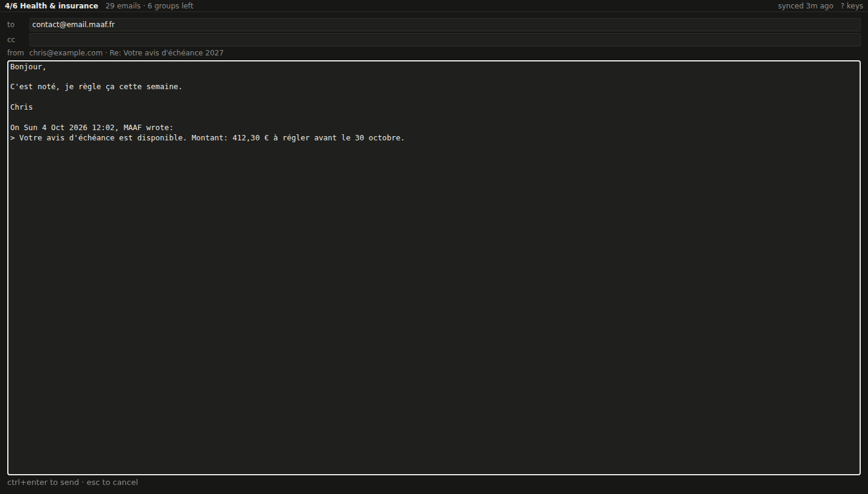Click the quoted 'Votre avis d'échéance est disponible' line
Screen dimensions: 868x494
point(207,138)
